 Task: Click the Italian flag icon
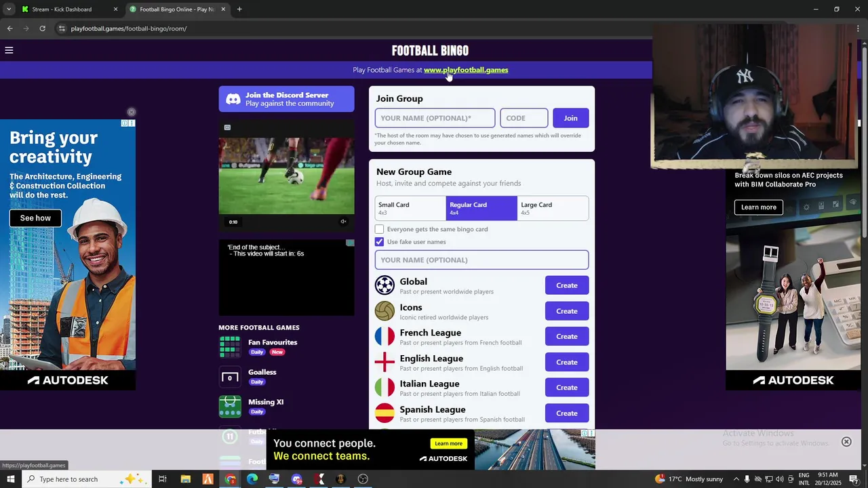tap(384, 388)
